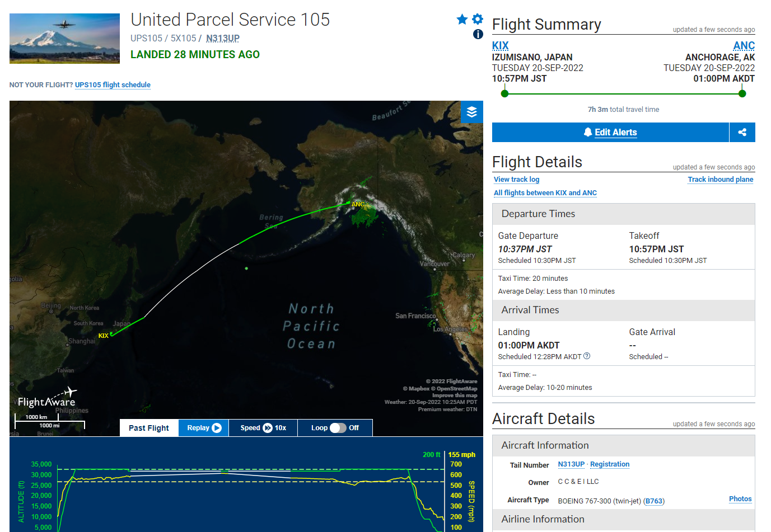Open the map layers icon
This screenshot has width=771, height=532.
coord(472,112)
